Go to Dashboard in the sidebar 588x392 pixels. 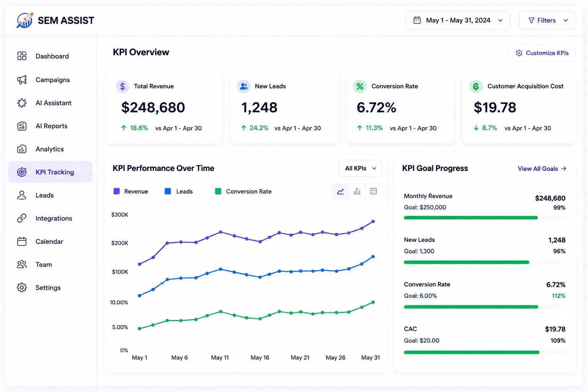pos(51,56)
